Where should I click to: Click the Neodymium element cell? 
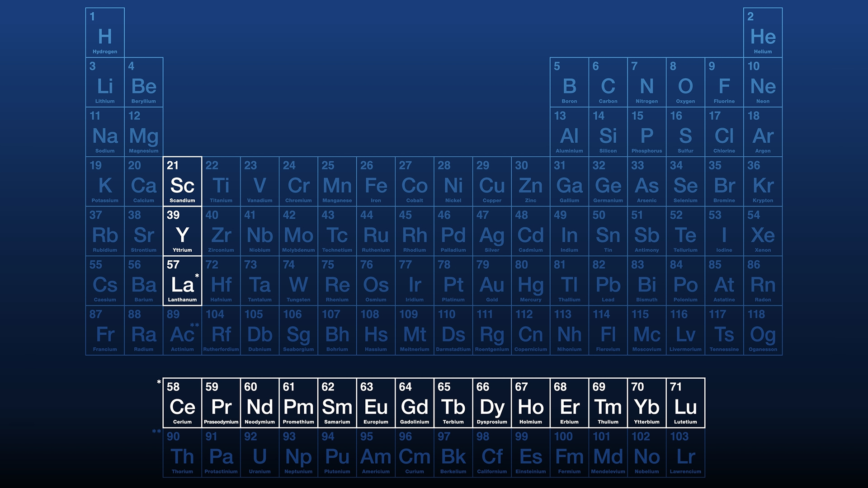point(259,403)
